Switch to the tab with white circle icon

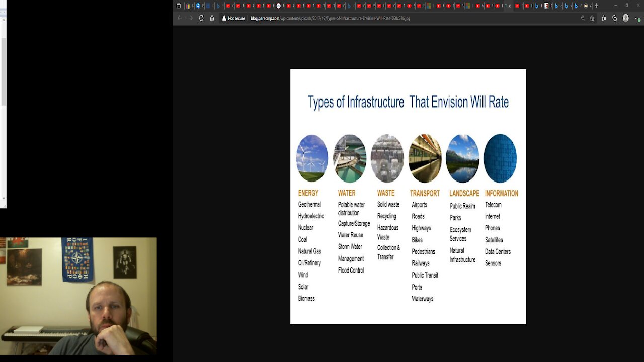279,6
